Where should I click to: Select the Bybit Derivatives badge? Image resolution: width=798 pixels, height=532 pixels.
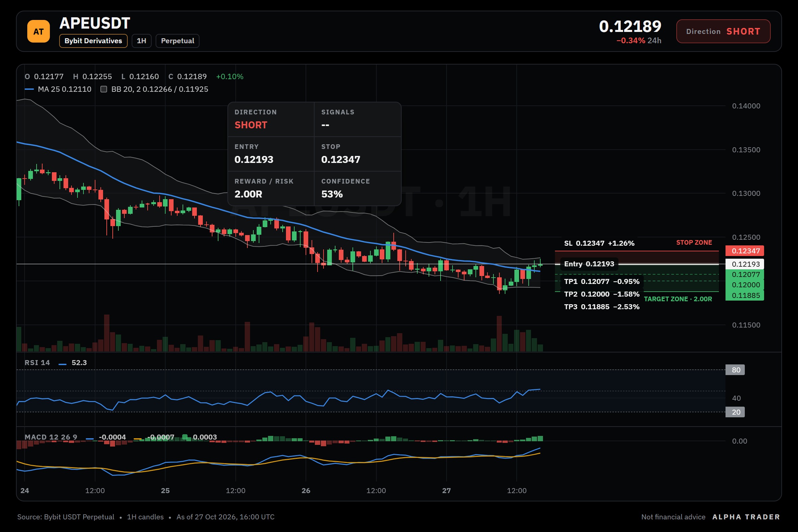click(93, 41)
